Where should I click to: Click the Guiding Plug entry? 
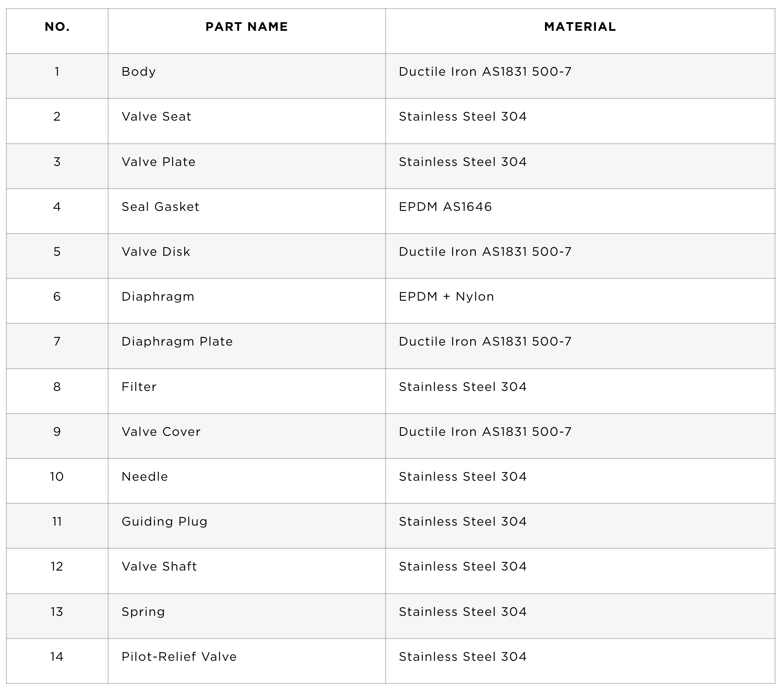pos(165,522)
